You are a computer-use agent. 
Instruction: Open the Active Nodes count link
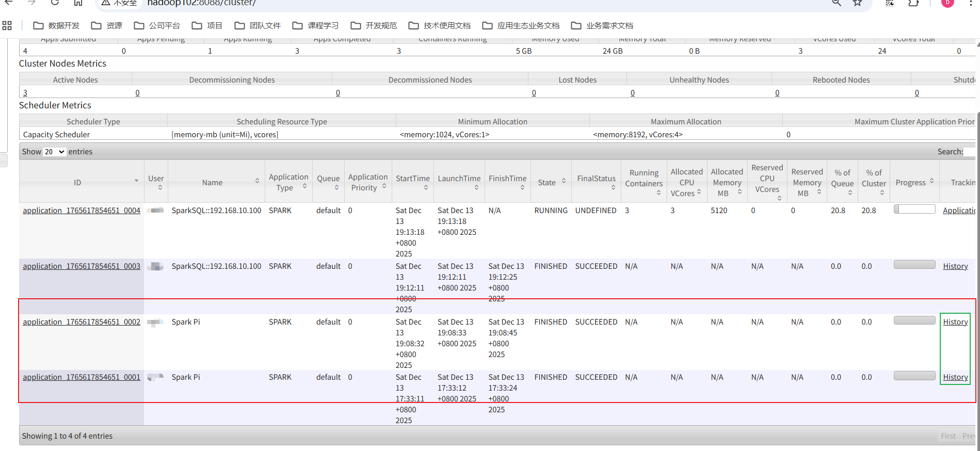coord(25,93)
